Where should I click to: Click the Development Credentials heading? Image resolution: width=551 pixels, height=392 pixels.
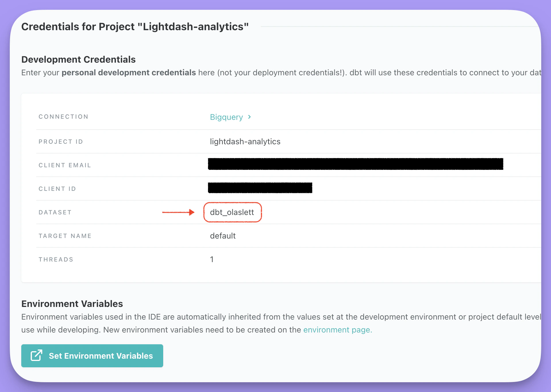click(x=78, y=59)
